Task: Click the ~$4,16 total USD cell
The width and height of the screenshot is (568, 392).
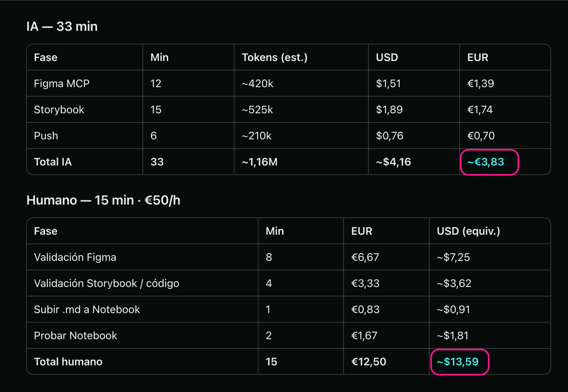Action: (x=393, y=162)
